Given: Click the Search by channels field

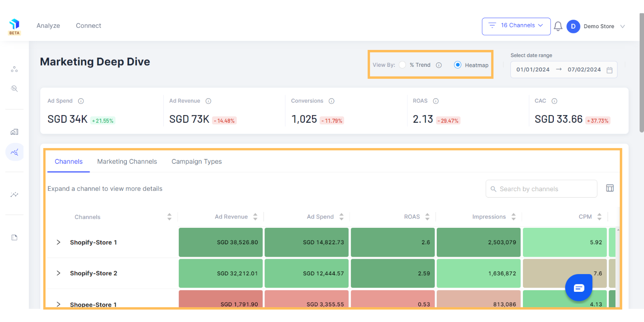Looking at the screenshot, I should [x=541, y=189].
